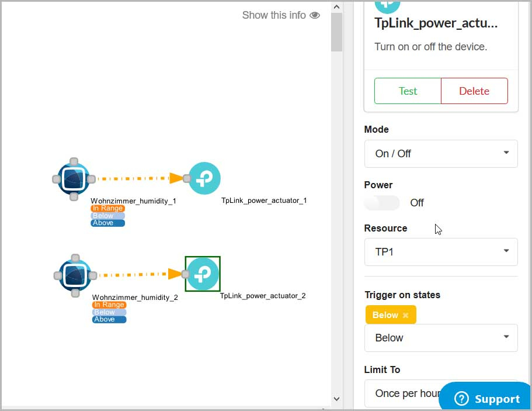Click Above state of Wohnzimmer_humidity_1
This screenshot has width=532, height=411.
[x=108, y=223]
